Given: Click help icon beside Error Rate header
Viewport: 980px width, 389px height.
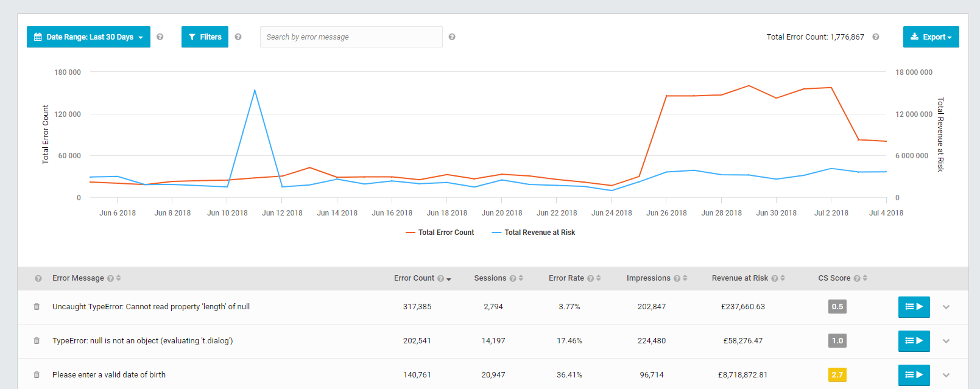Looking at the screenshot, I should [590, 278].
